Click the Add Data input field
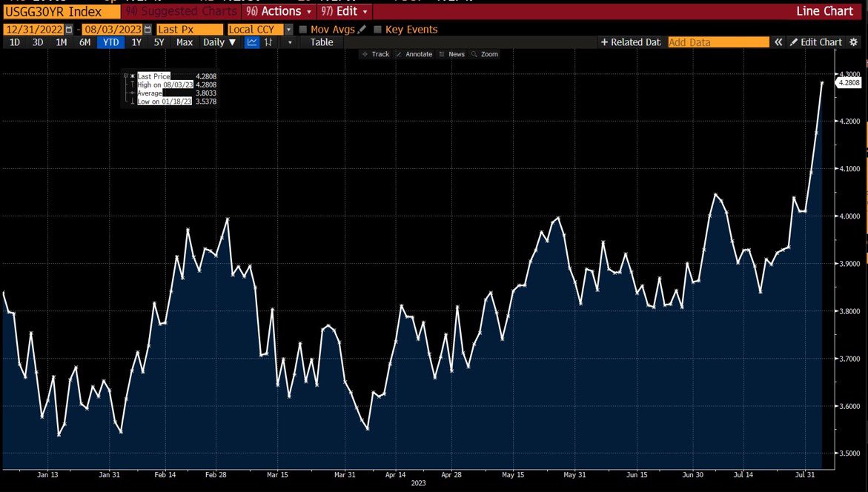868x492 pixels. pos(718,42)
